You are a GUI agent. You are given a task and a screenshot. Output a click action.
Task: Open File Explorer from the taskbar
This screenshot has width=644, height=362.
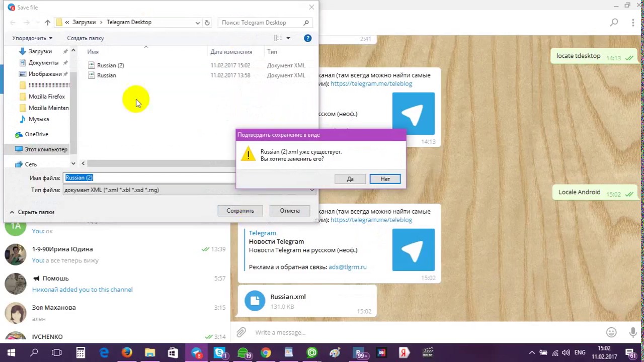(150, 353)
